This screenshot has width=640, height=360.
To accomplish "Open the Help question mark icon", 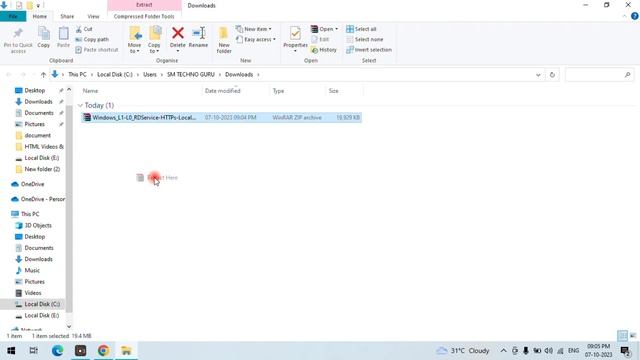I will coord(634,16).
